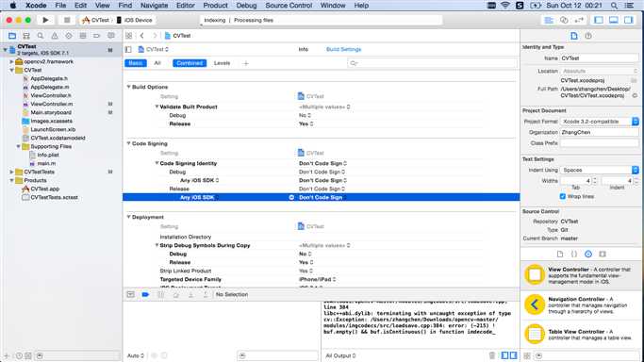Screen dimensions: 644x362
Task: Open the Product menu
Action: click(x=215, y=6)
